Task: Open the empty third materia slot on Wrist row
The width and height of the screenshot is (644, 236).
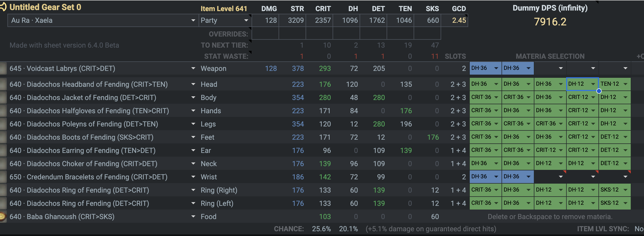Action: pyautogui.click(x=561, y=177)
